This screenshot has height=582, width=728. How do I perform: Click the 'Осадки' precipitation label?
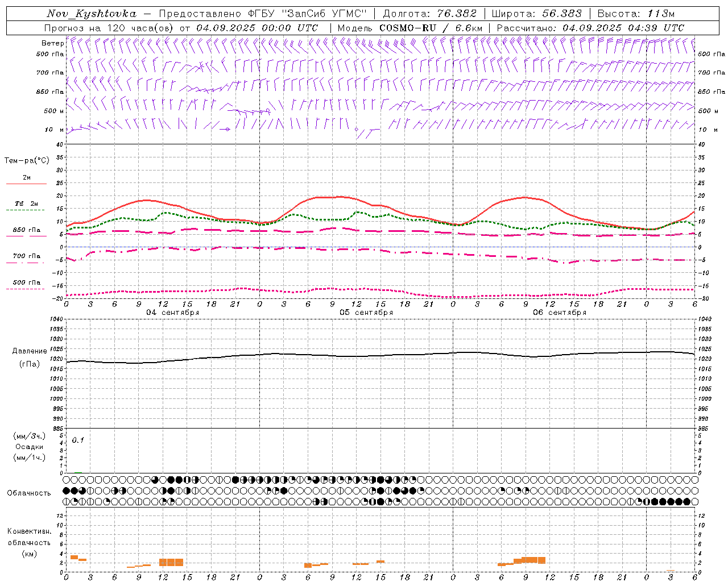[x=30, y=447]
